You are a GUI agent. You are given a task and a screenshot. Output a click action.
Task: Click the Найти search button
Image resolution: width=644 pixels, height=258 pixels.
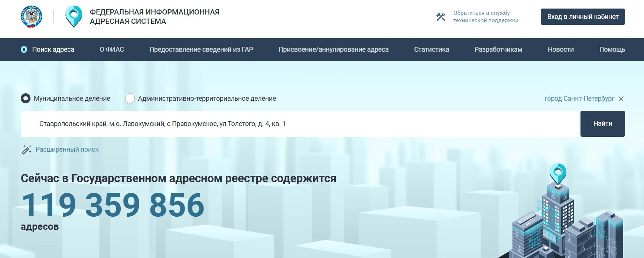click(x=602, y=124)
